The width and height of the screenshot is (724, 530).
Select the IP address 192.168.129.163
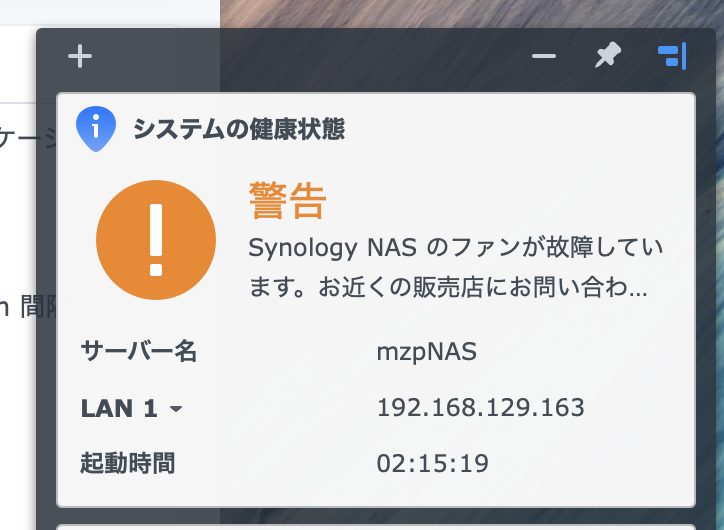[x=481, y=408]
